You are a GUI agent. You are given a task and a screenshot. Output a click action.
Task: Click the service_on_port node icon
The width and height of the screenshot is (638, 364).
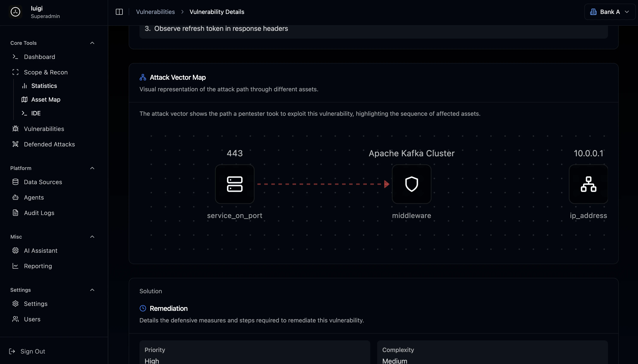point(234,184)
